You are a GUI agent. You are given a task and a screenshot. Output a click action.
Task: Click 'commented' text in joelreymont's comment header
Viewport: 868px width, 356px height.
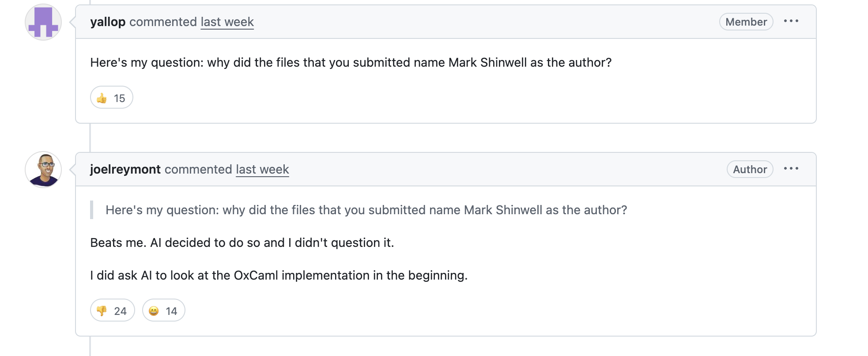pos(198,170)
